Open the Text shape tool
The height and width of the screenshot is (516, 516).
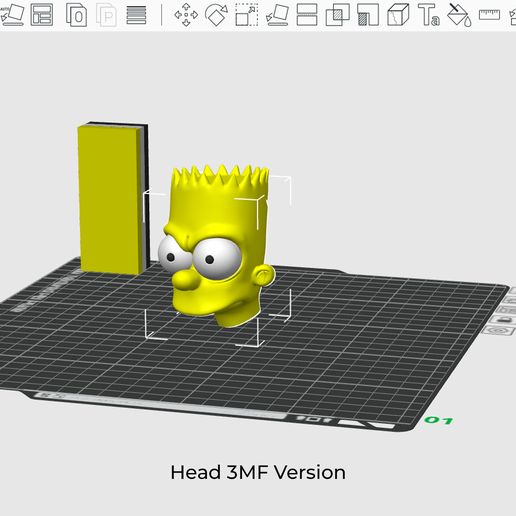(x=429, y=15)
